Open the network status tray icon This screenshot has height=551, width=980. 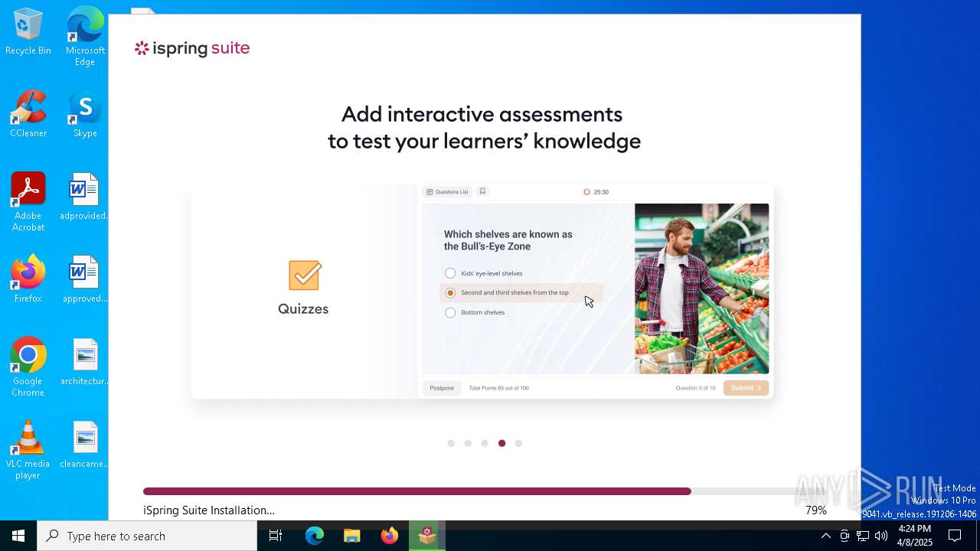point(863,536)
